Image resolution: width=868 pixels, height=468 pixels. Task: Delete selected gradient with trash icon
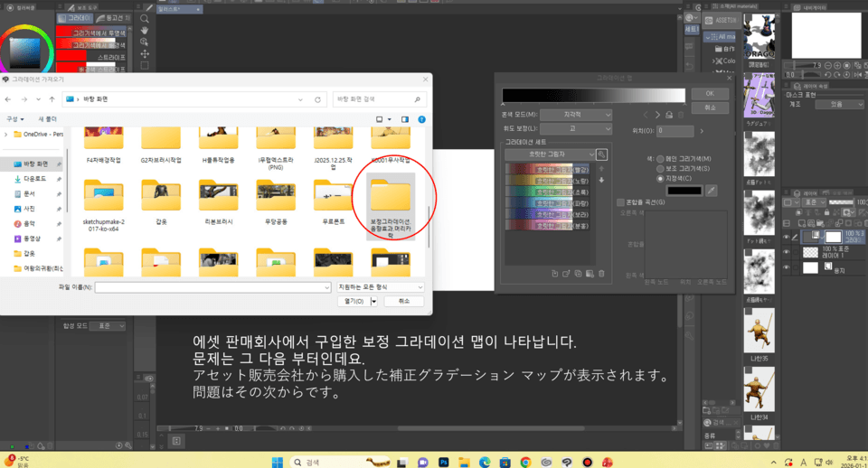[602, 273]
